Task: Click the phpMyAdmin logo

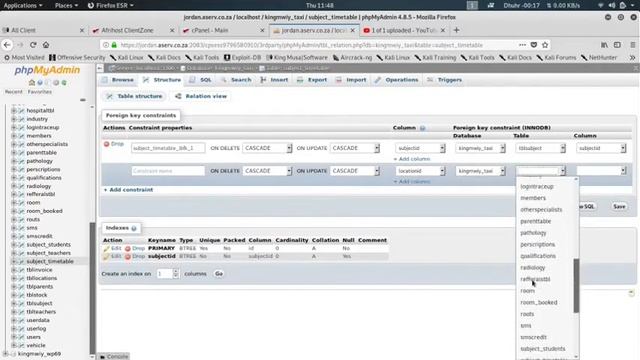Action: coord(47,70)
